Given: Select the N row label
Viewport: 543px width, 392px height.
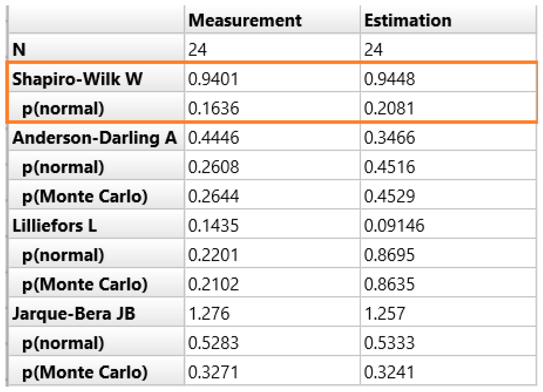Looking at the screenshot, I should pyautogui.click(x=19, y=50).
